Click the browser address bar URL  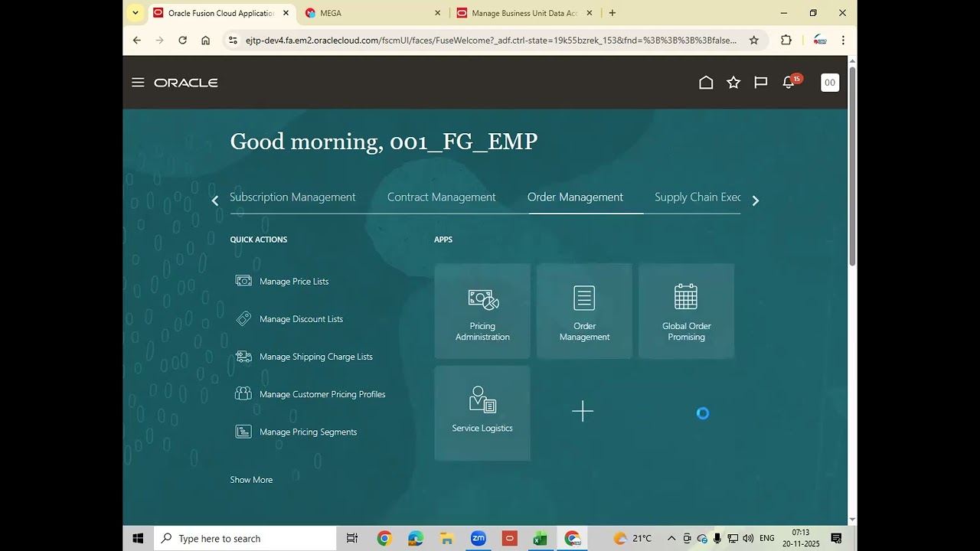(491, 41)
